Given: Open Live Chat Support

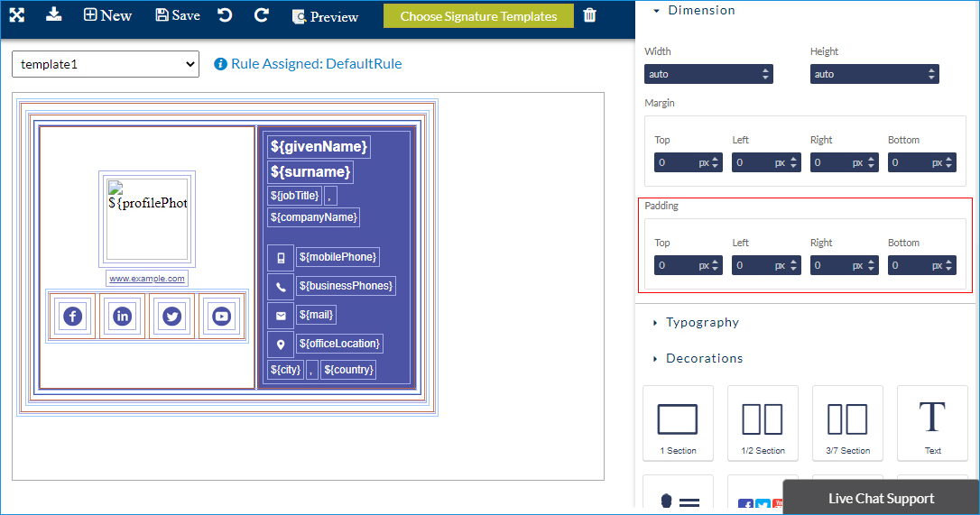Looking at the screenshot, I should (x=881, y=498).
